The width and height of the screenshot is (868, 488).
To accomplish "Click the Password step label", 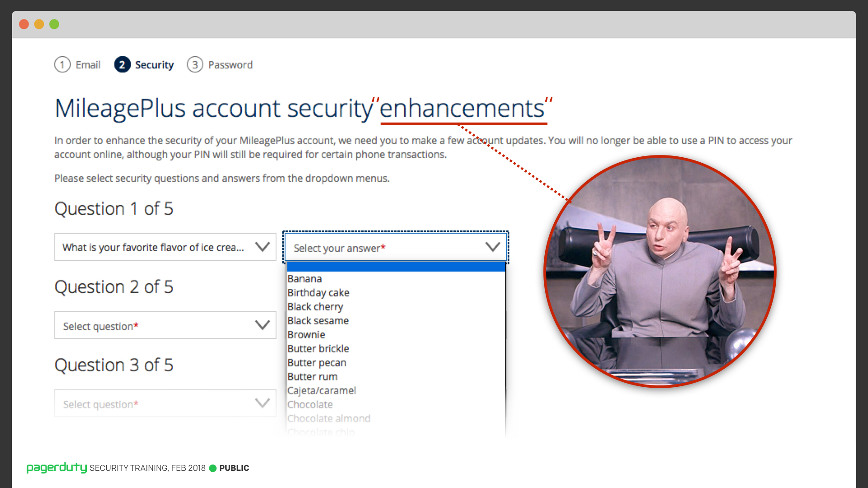I will [x=230, y=65].
